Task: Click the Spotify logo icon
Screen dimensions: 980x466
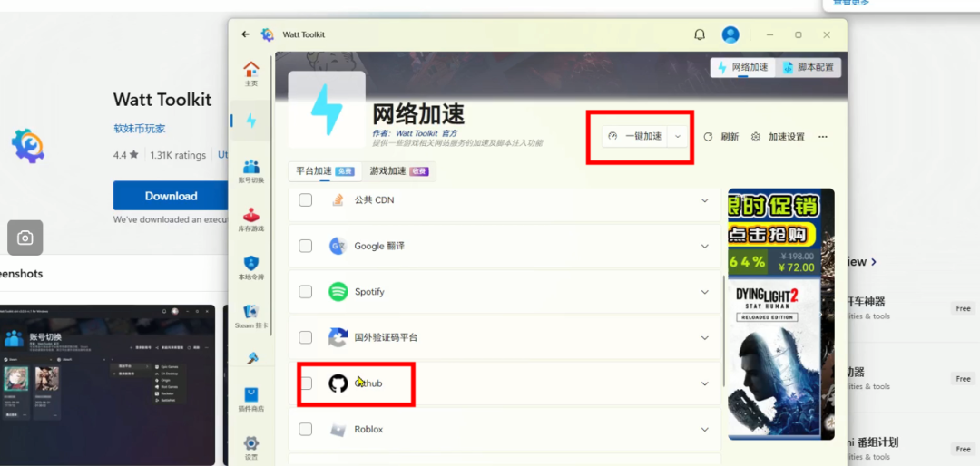Action: [338, 292]
